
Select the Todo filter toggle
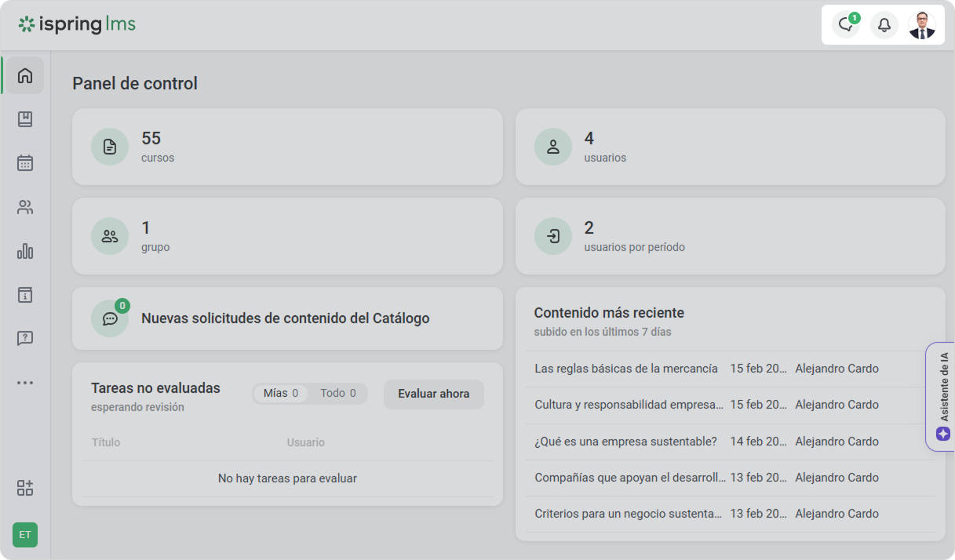[x=337, y=394]
